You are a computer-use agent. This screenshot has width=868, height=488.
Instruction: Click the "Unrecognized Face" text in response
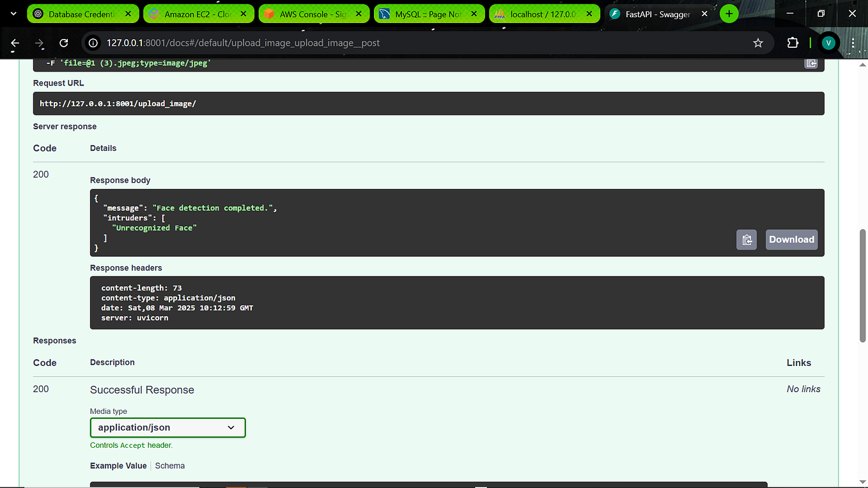point(154,227)
